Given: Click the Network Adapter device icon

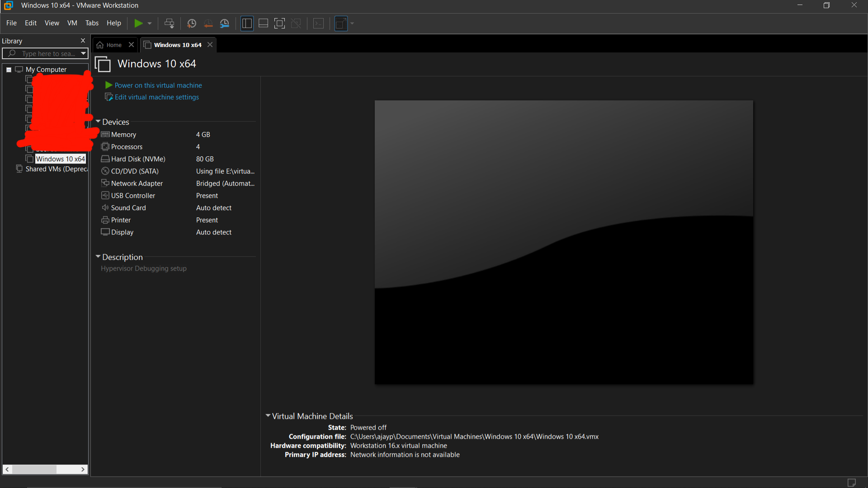Looking at the screenshot, I should (x=105, y=183).
